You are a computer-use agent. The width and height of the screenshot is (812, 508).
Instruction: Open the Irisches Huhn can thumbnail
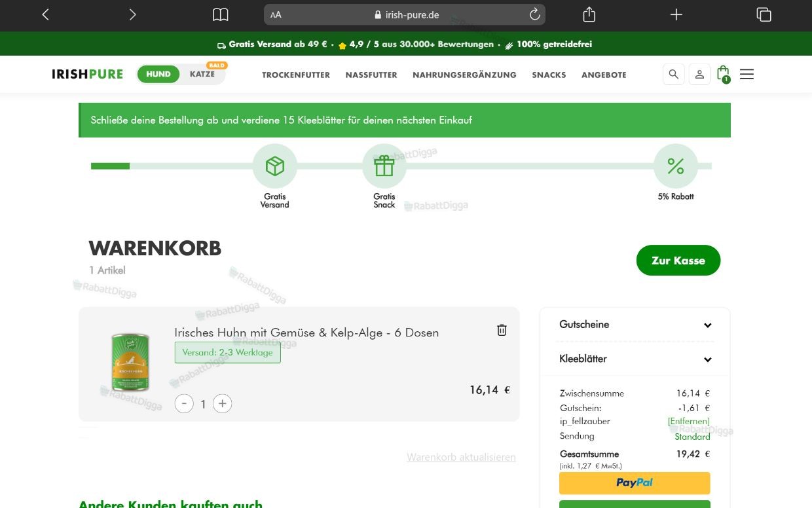pos(130,363)
